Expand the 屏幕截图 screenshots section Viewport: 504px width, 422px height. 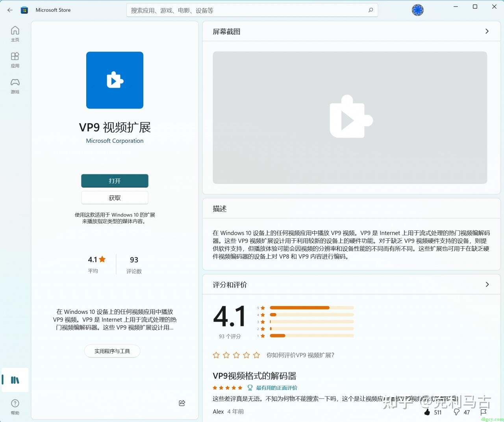pos(487,31)
